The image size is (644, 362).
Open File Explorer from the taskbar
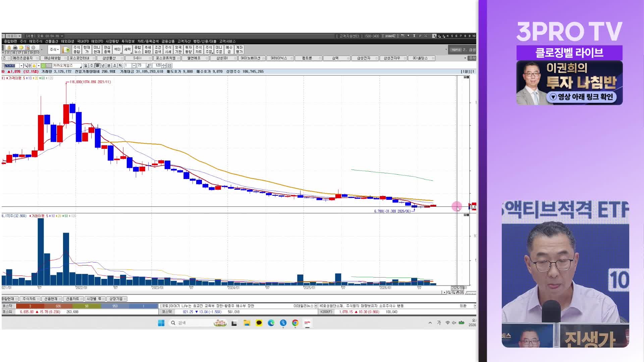(247, 323)
